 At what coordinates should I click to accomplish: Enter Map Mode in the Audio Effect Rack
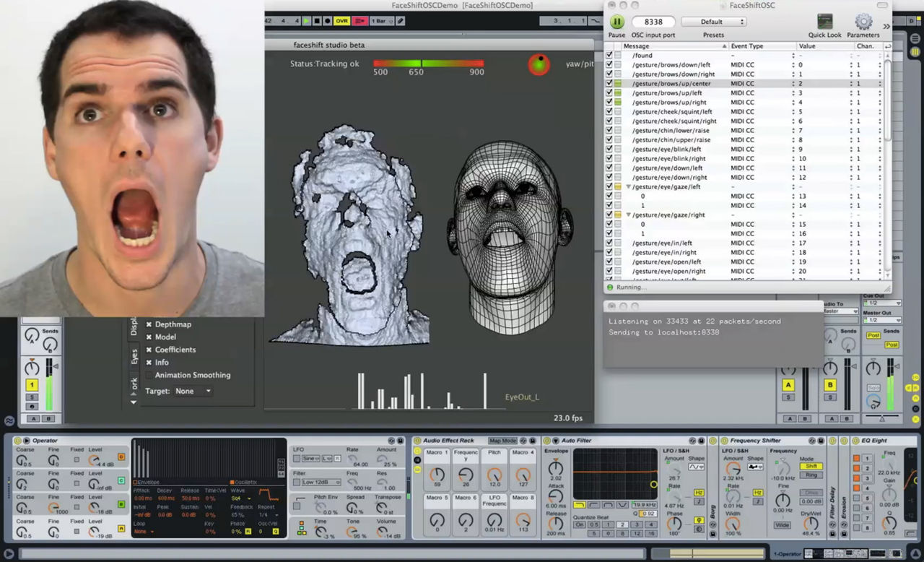click(502, 441)
